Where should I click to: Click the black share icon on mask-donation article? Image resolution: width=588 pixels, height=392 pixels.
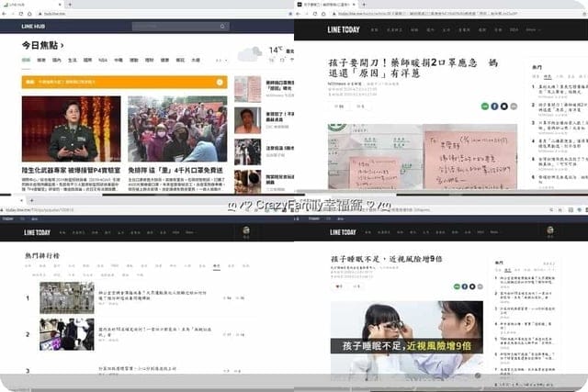pyautogui.click(x=504, y=106)
